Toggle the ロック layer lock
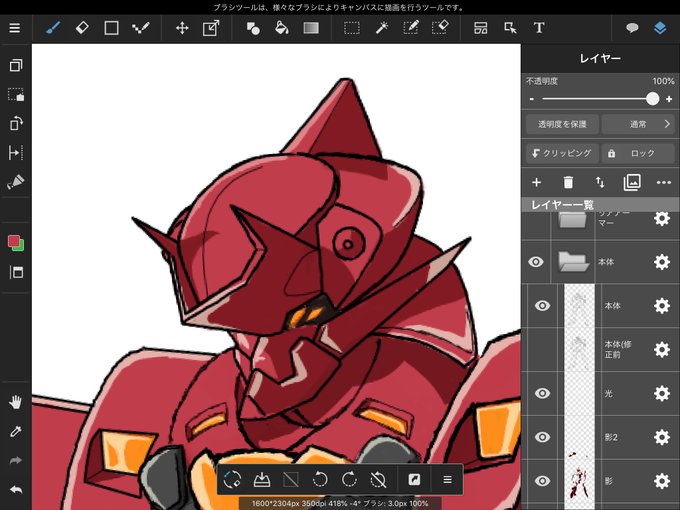The image size is (680, 510). [638, 154]
